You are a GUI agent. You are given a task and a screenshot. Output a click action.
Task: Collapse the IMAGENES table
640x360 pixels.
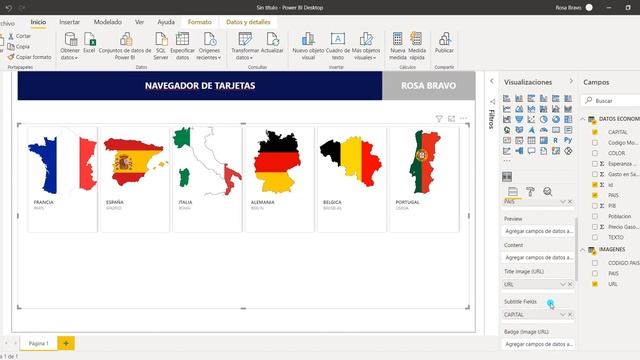pyautogui.click(x=583, y=249)
